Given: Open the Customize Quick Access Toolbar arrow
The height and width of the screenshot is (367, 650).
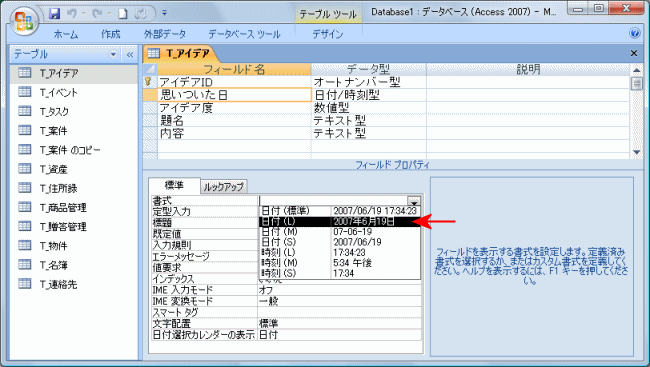Looking at the screenshot, I should click(164, 13).
